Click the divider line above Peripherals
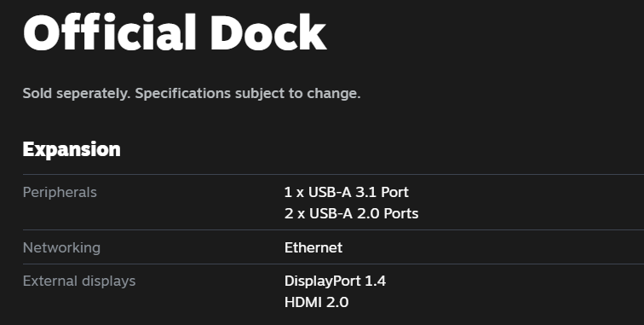The height and width of the screenshot is (325, 644). 333,174
